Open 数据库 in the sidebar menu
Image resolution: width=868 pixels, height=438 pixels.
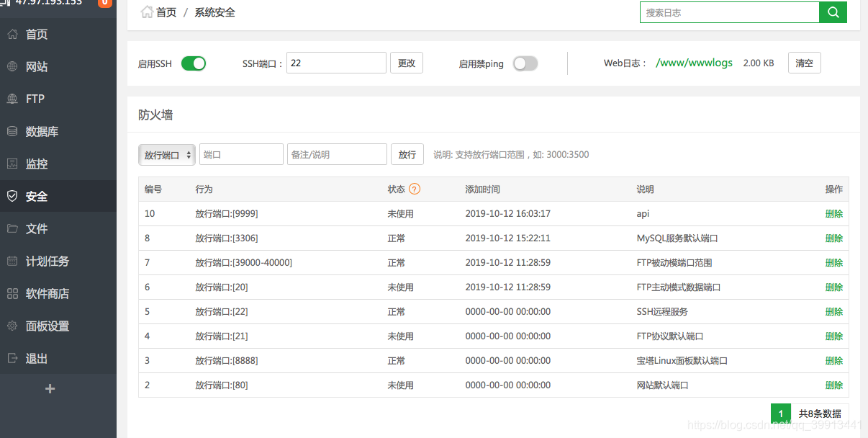42,131
